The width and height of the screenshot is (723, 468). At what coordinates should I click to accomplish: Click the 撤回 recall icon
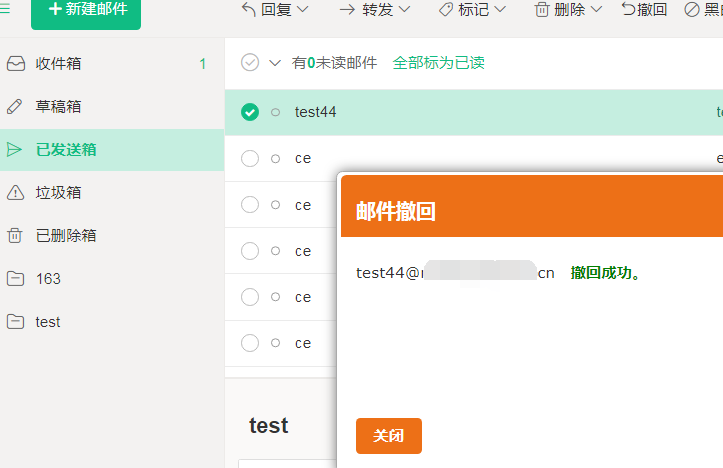[628, 9]
